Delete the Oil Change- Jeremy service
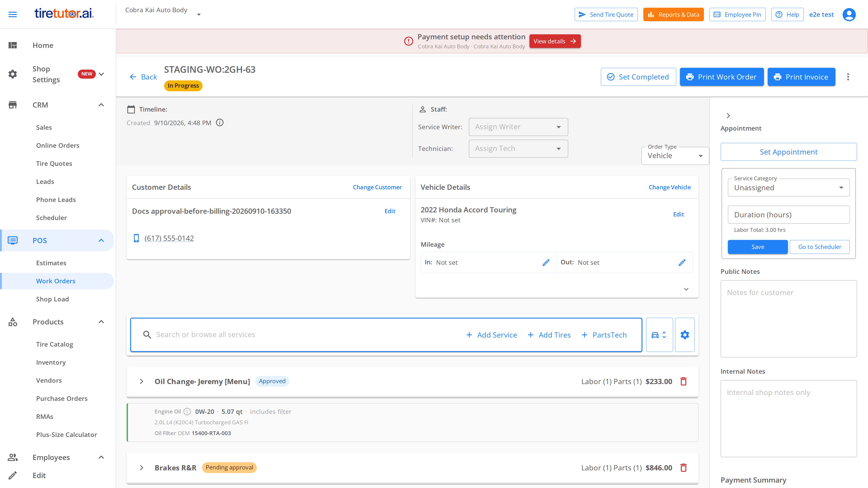The image size is (868, 488). pyautogui.click(x=683, y=381)
